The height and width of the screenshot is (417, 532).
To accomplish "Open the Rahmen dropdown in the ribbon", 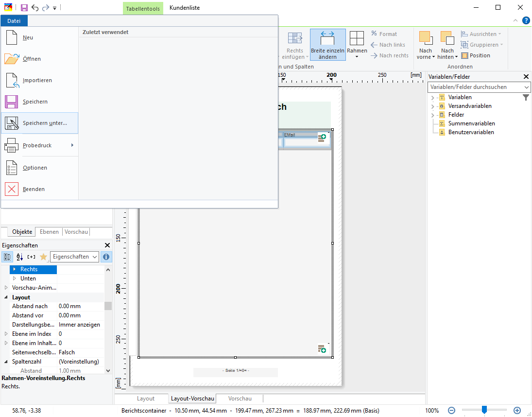I will pyautogui.click(x=357, y=45).
